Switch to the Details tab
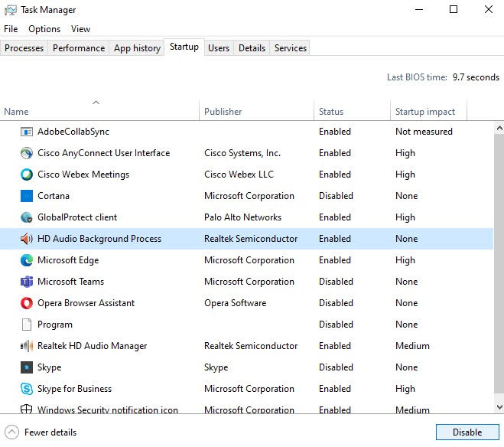This screenshot has width=504, height=447. 252,48
